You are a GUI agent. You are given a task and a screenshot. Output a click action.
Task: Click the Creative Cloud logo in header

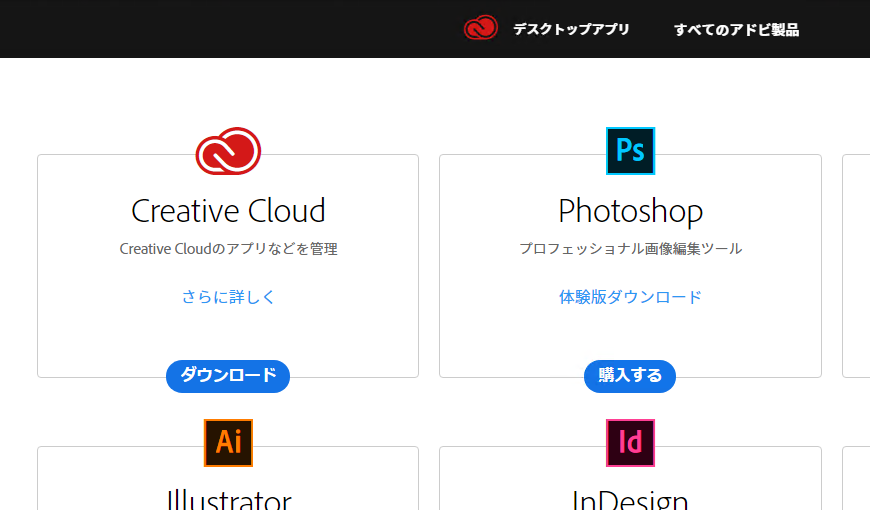[x=480, y=28]
